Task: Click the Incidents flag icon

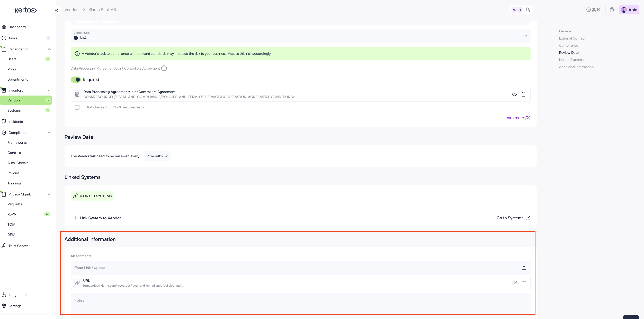Action: (x=4, y=122)
